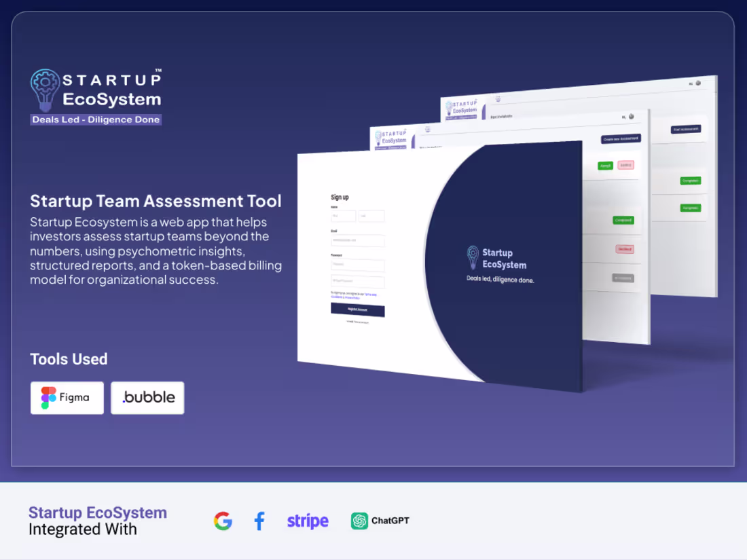
Task: Click the Start Assessment button
Action: [x=686, y=129]
